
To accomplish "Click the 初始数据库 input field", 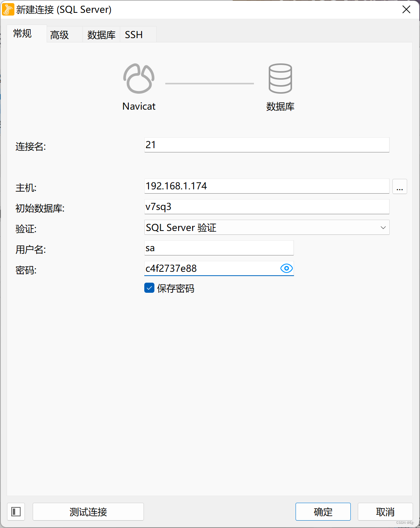I will [x=267, y=206].
